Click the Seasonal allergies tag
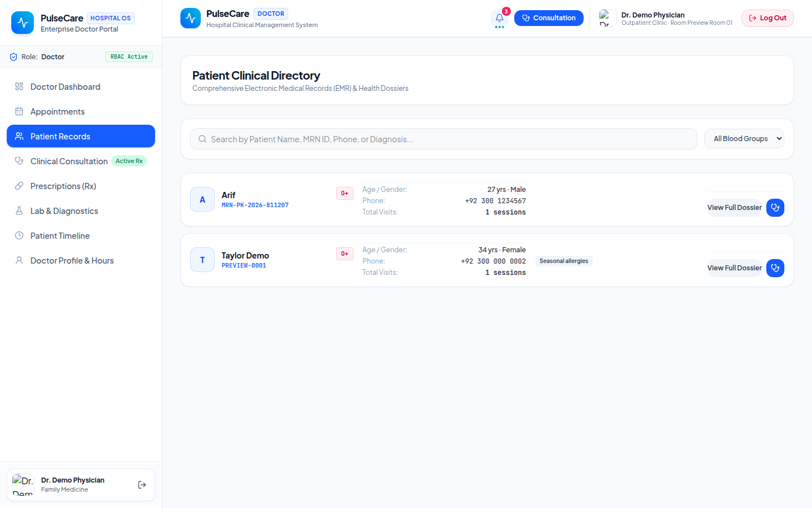The width and height of the screenshot is (812, 508). click(x=564, y=261)
